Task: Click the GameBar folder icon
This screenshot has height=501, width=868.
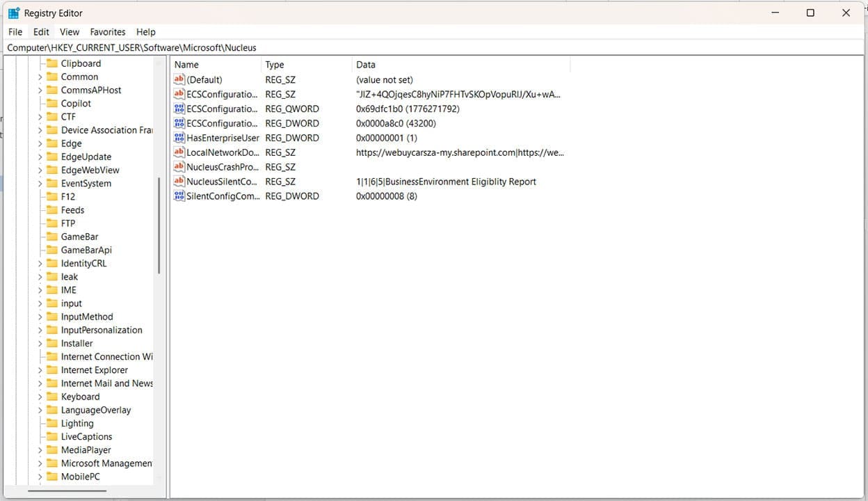Action: pyautogui.click(x=53, y=237)
